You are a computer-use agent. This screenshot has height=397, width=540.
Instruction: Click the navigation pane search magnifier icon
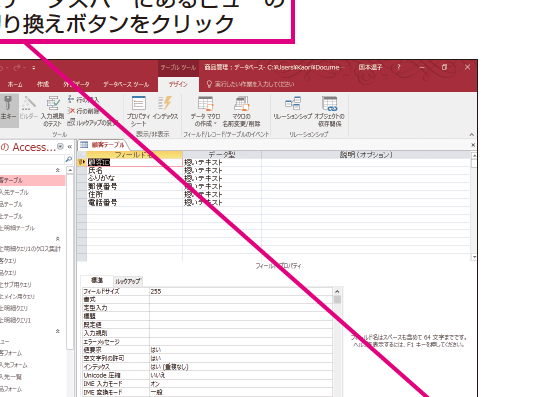[69, 159]
